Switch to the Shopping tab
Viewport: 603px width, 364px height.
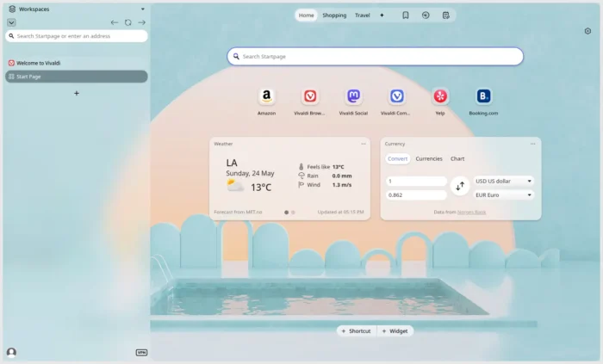(334, 15)
